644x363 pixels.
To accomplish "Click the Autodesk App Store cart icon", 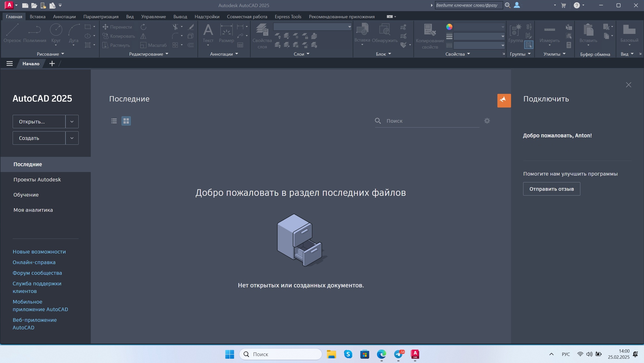I will [563, 5].
